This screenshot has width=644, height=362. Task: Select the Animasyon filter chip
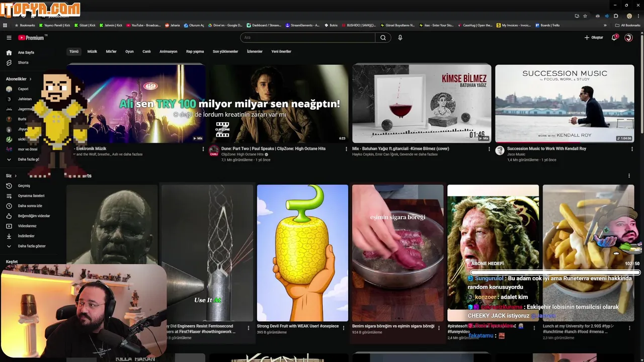(169, 51)
